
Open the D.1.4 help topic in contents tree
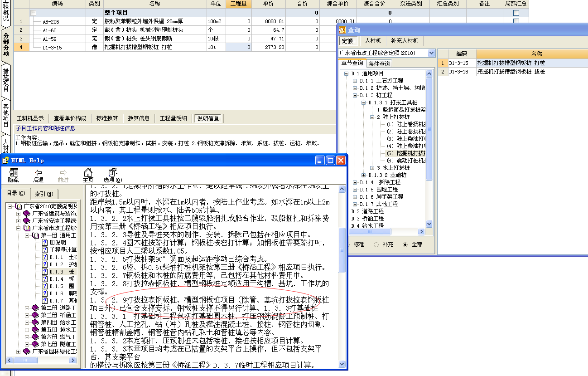pos(59,278)
